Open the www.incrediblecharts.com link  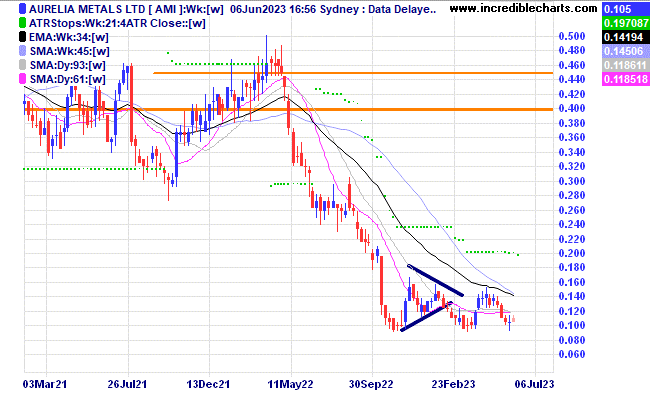[x=523, y=8]
